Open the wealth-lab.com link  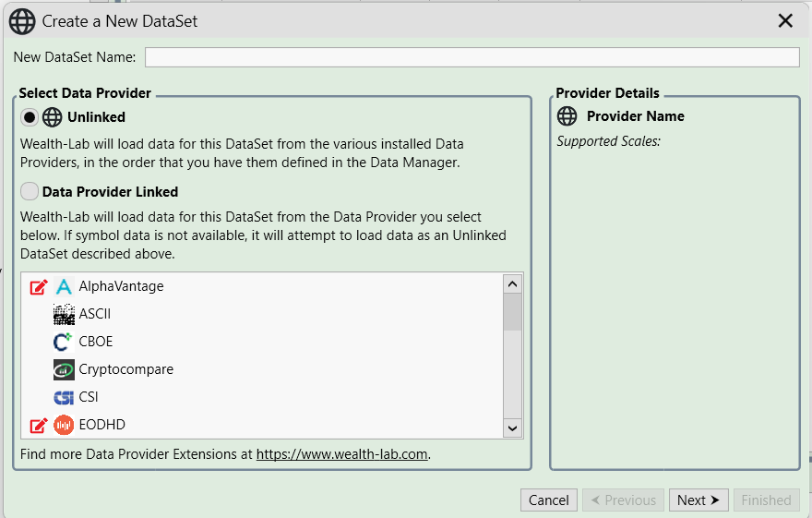point(341,454)
